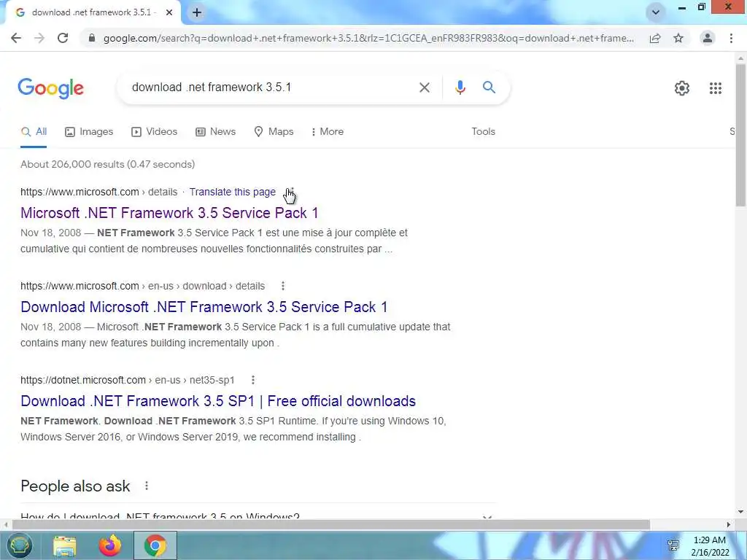Share this page using the share icon
Viewport: 747px width, 560px height.
(x=655, y=38)
